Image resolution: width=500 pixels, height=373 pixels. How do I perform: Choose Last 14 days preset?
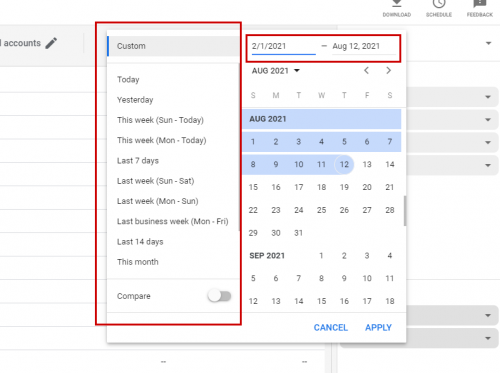point(140,242)
